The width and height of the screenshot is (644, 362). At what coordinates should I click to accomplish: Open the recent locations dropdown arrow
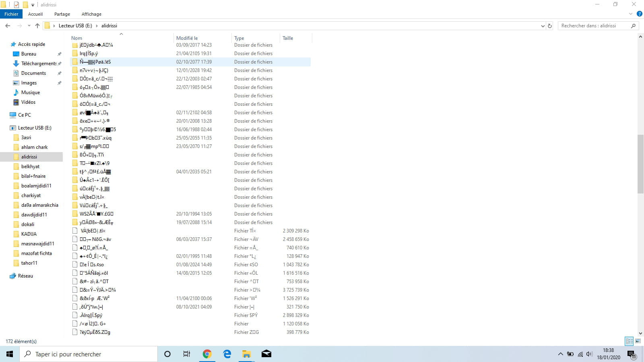click(x=29, y=26)
